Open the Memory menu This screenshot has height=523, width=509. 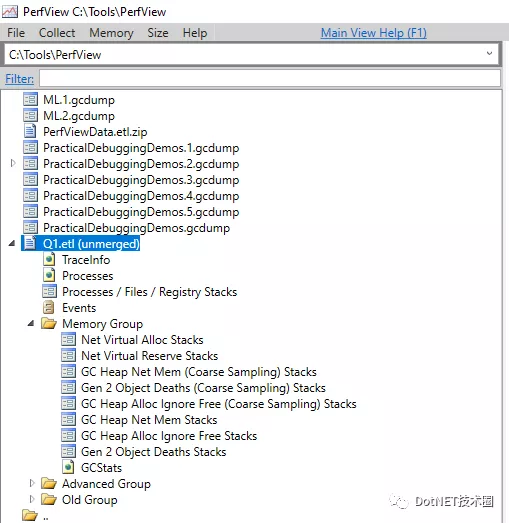point(111,33)
